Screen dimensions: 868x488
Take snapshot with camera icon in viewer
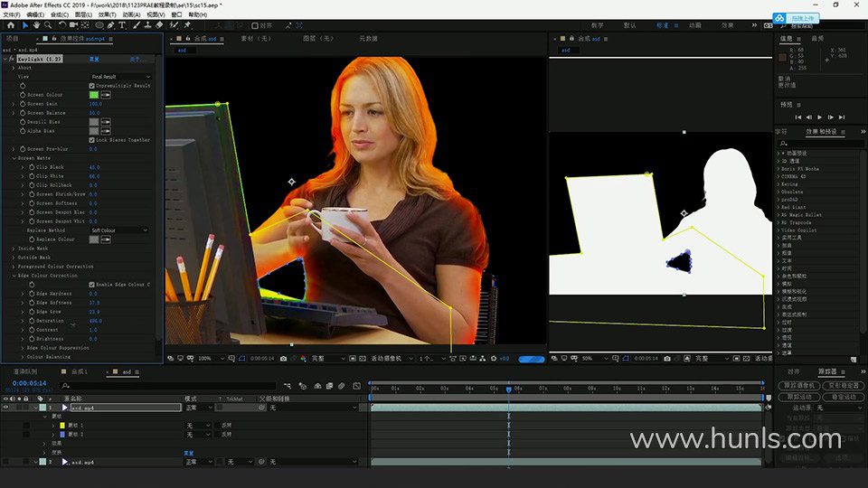(x=283, y=359)
